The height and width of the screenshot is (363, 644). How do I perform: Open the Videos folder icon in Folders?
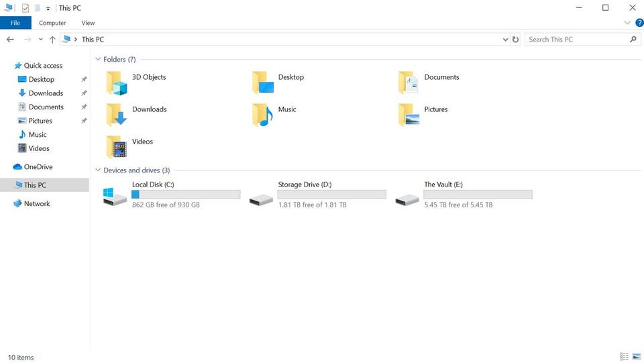[117, 147]
